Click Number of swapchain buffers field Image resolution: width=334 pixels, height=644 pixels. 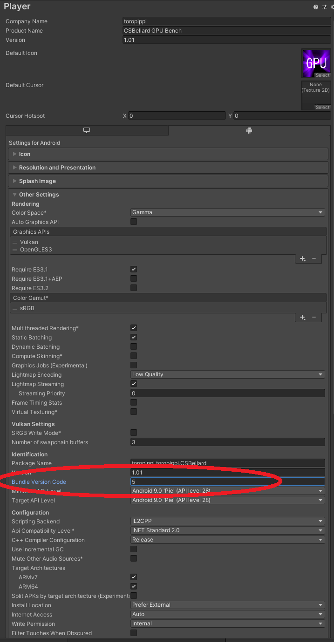point(228,442)
